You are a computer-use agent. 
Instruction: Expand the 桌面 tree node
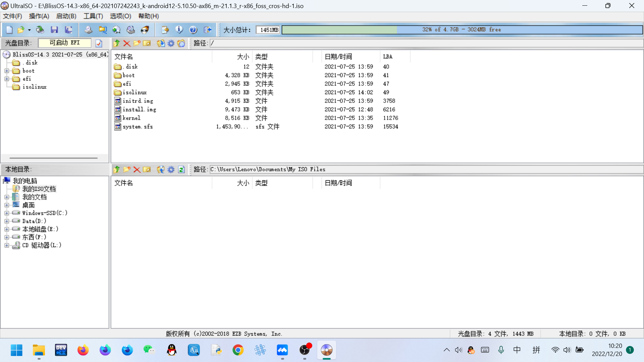7,205
